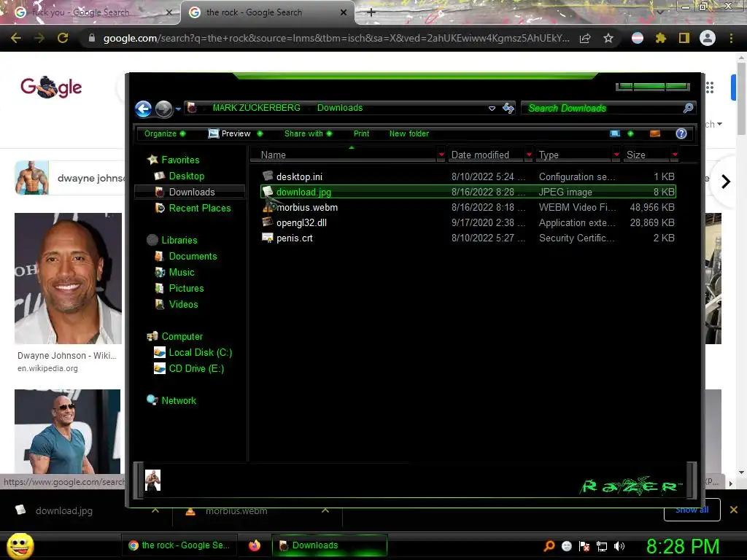The width and height of the screenshot is (747, 560).
Task: Sort files by Size column header
Action: coord(647,155)
